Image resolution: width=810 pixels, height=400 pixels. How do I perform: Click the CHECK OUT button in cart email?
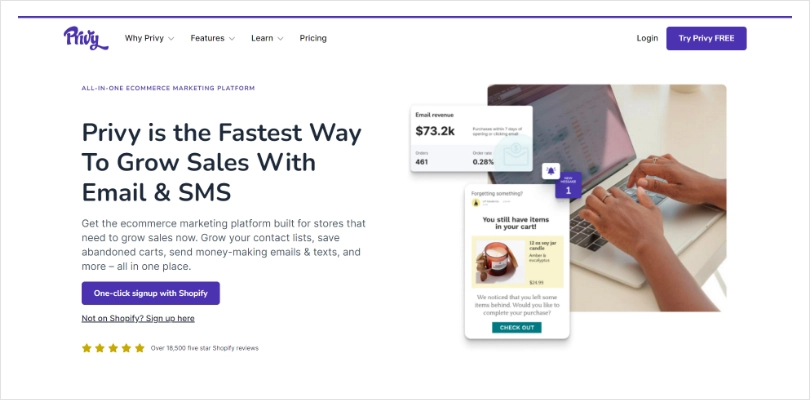click(517, 328)
